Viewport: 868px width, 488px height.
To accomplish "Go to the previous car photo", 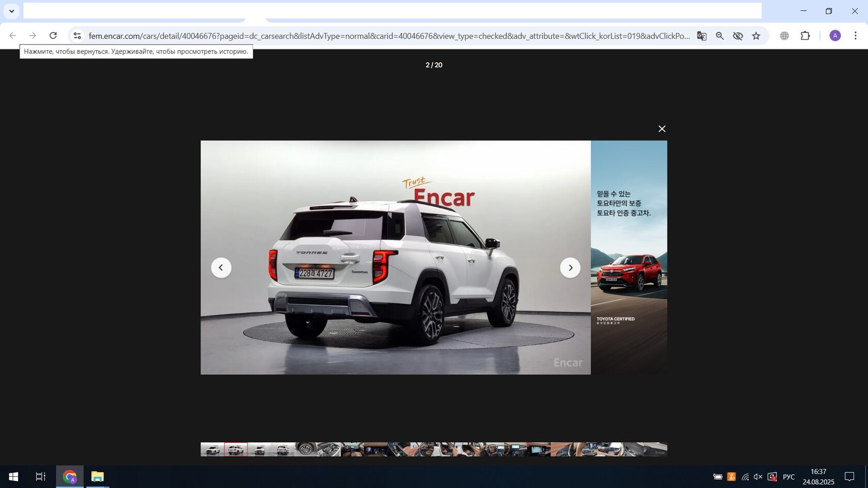I will [x=221, y=267].
